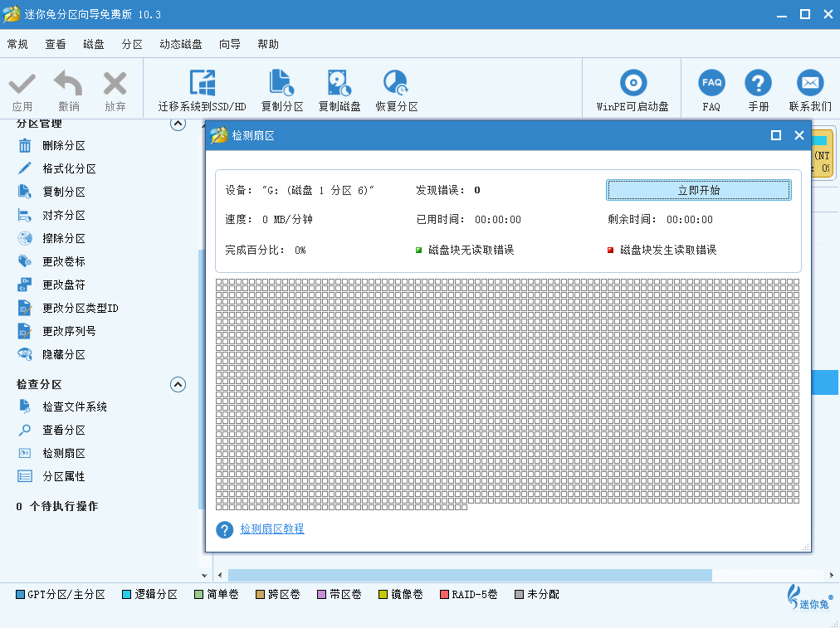840x628 pixels.
Task: Click the Spanned volume (跨区卷) legend swatch
Action: click(x=260, y=594)
